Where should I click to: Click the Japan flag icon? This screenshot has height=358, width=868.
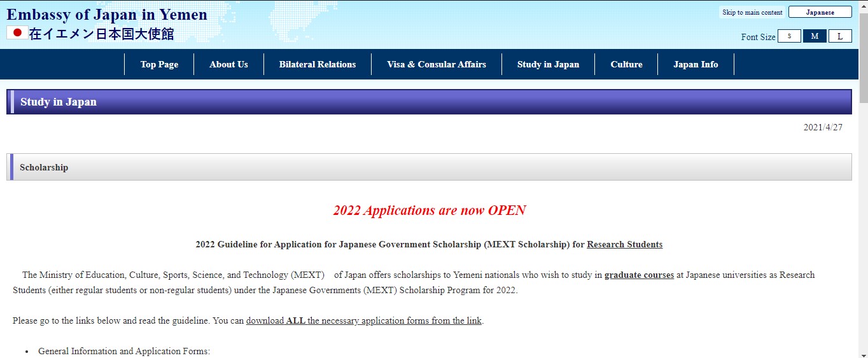(17, 32)
